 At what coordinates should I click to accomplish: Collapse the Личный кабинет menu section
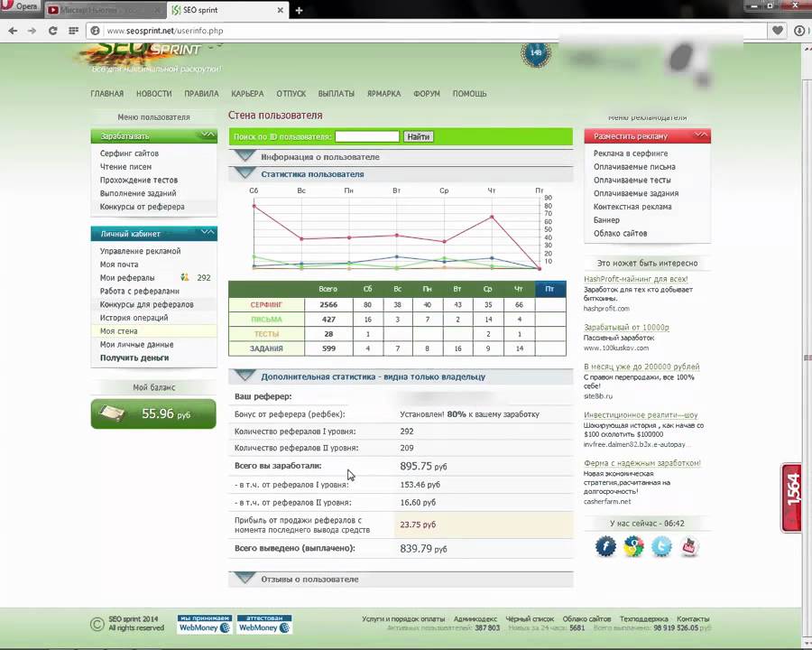click(208, 233)
